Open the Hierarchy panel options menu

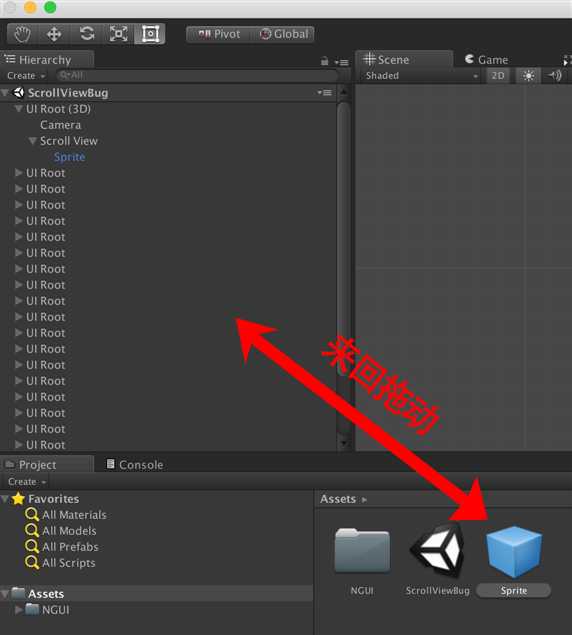(341, 62)
